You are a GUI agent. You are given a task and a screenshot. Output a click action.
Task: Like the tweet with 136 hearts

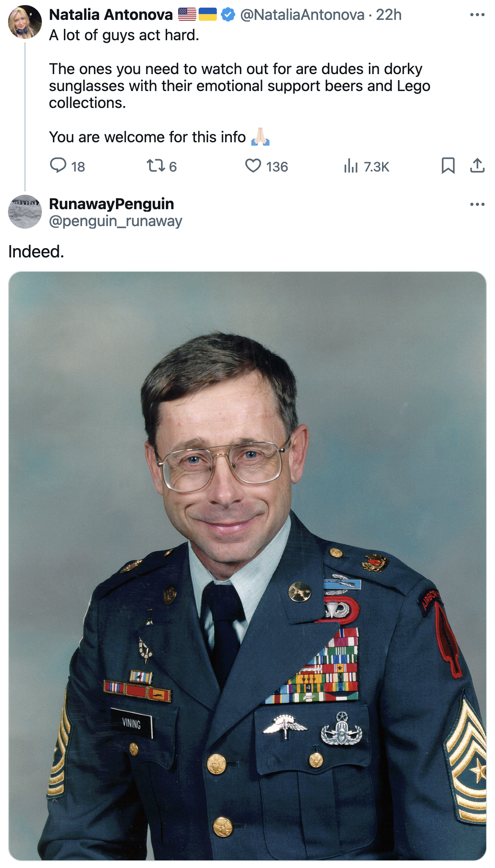pyautogui.click(x=253, y=166)
